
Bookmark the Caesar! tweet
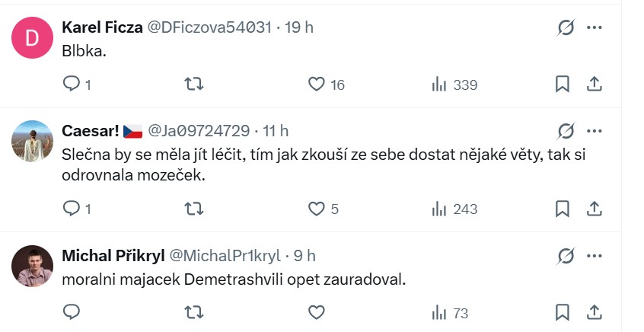[x=563, y=208]
